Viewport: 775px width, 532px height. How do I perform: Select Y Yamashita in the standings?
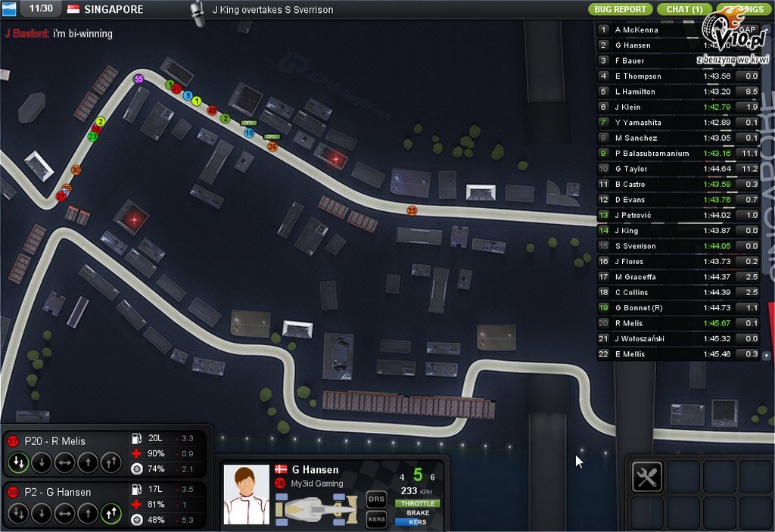678,122
